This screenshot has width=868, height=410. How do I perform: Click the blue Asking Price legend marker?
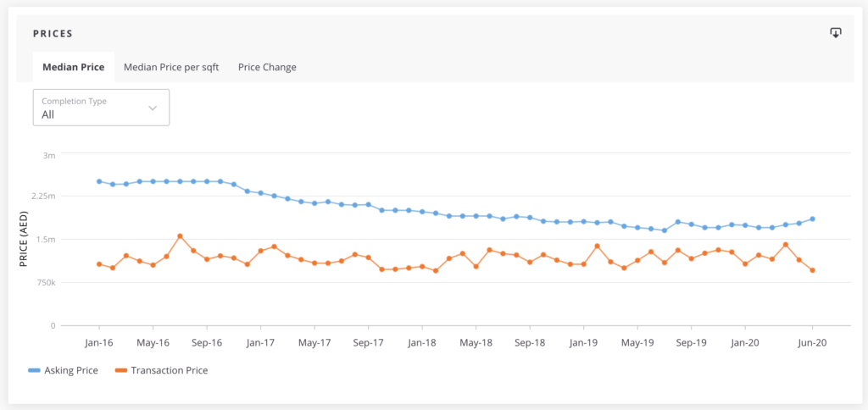tap(34, 370)
